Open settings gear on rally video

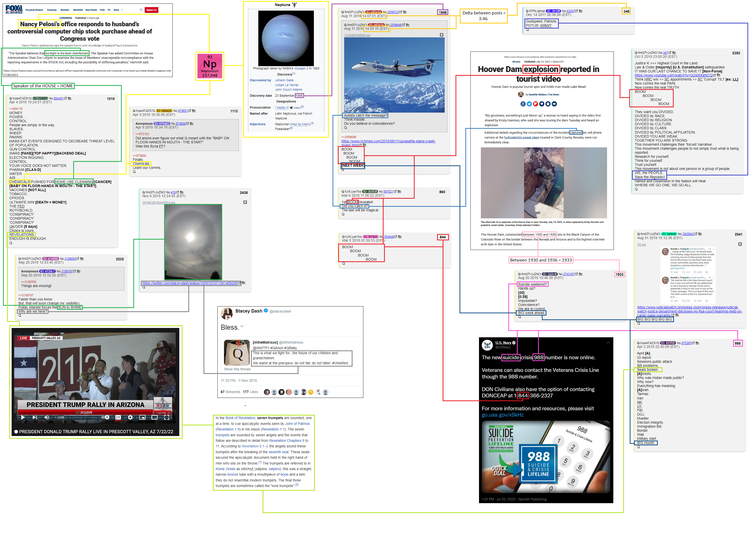130,417
